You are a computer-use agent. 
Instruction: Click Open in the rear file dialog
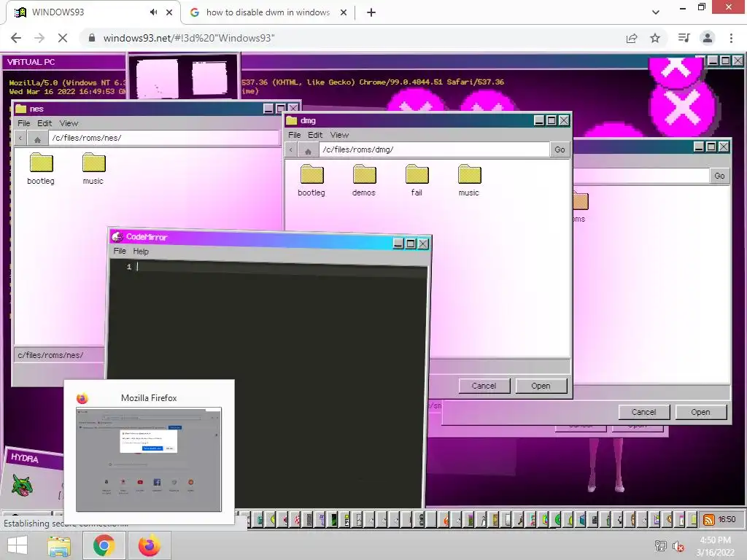point(701,412)
